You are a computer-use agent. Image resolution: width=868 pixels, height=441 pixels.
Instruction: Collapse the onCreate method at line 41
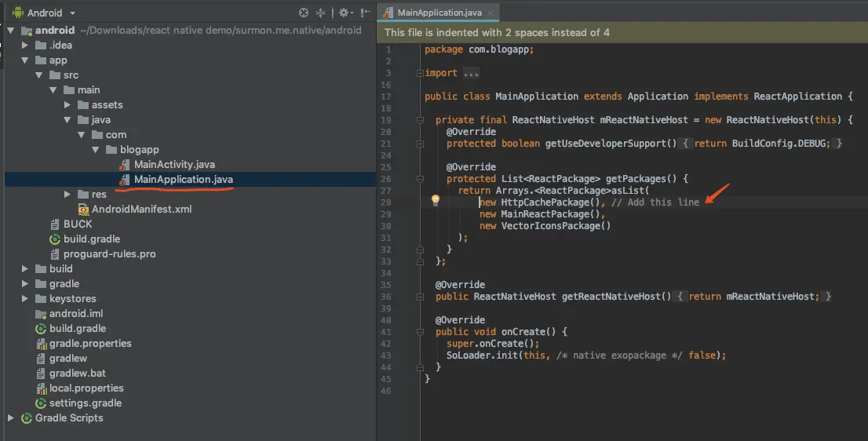click(420, 332)
